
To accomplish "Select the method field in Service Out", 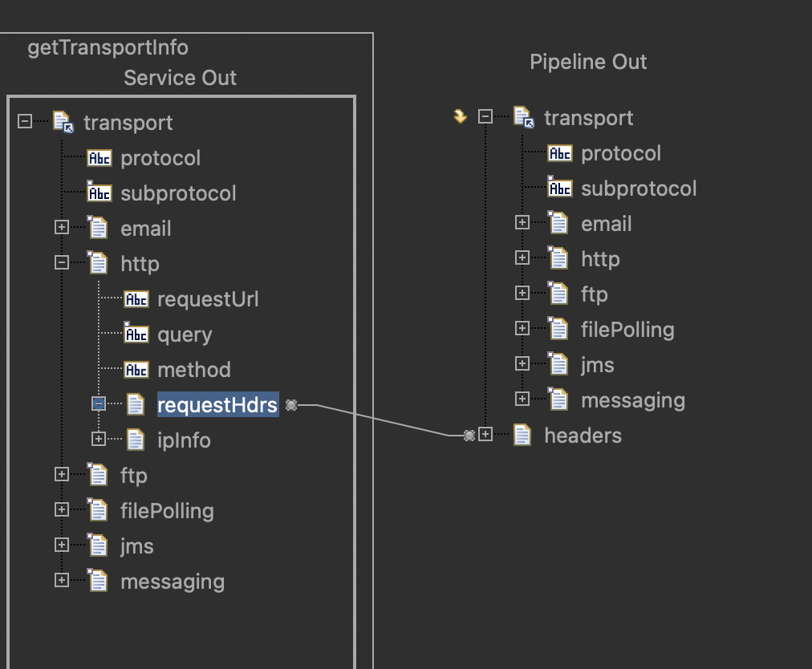I will (193, 370).
